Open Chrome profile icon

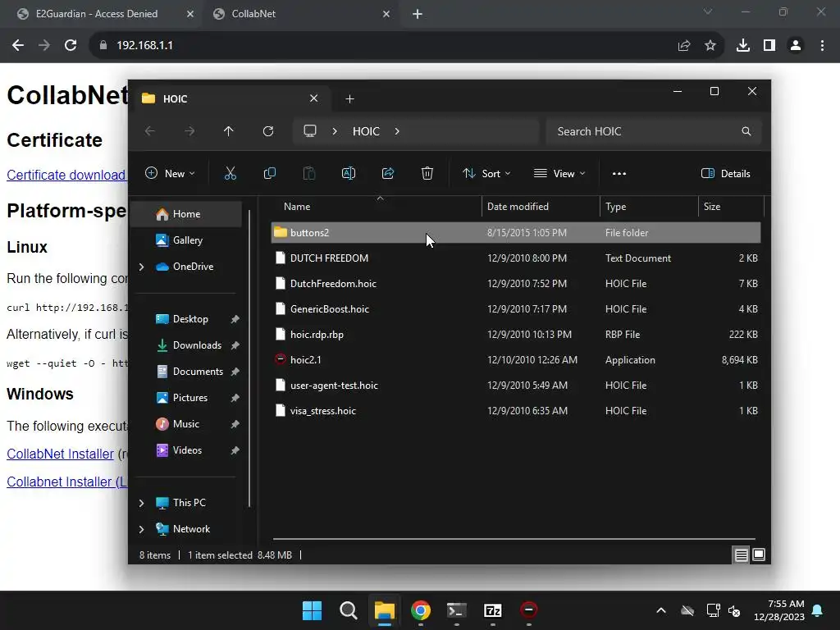796,46
